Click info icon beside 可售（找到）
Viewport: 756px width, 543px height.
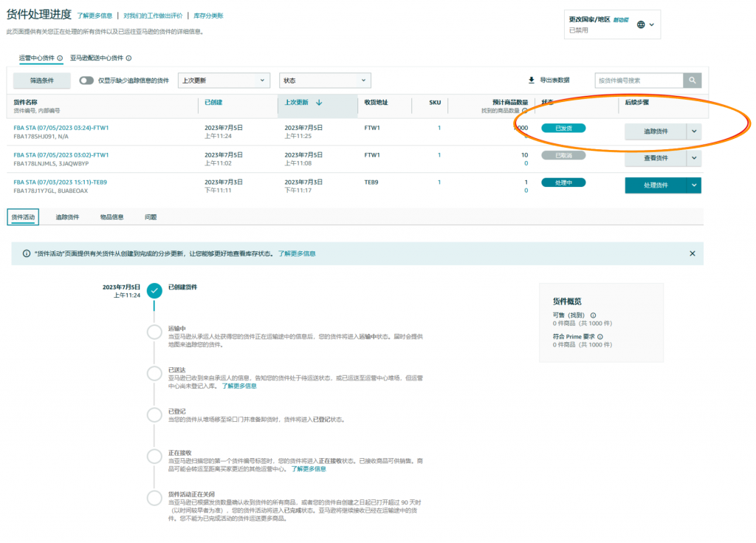593,315
